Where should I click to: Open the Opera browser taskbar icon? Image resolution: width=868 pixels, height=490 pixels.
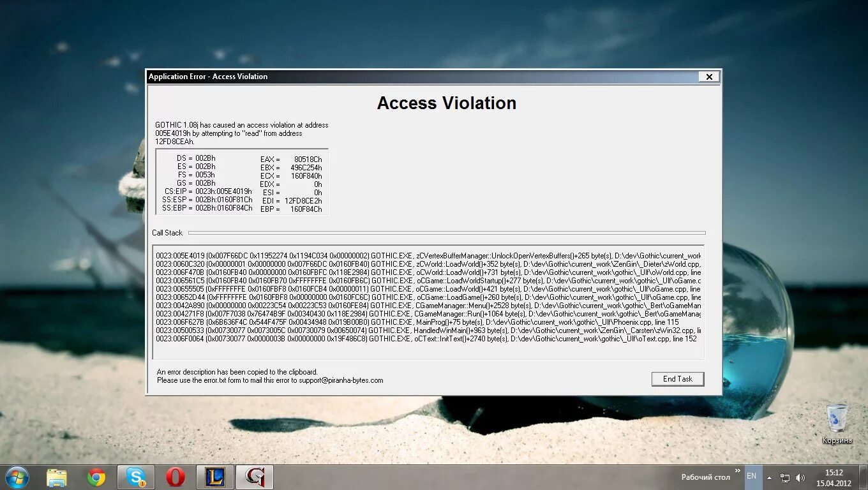176,477
